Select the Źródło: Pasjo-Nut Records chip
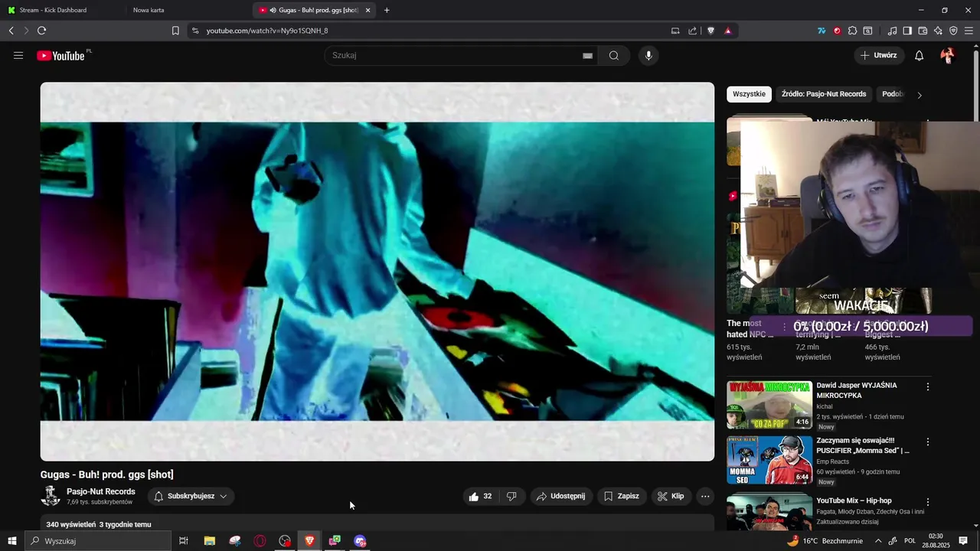The image size is (980, 551). pos(824,94)
